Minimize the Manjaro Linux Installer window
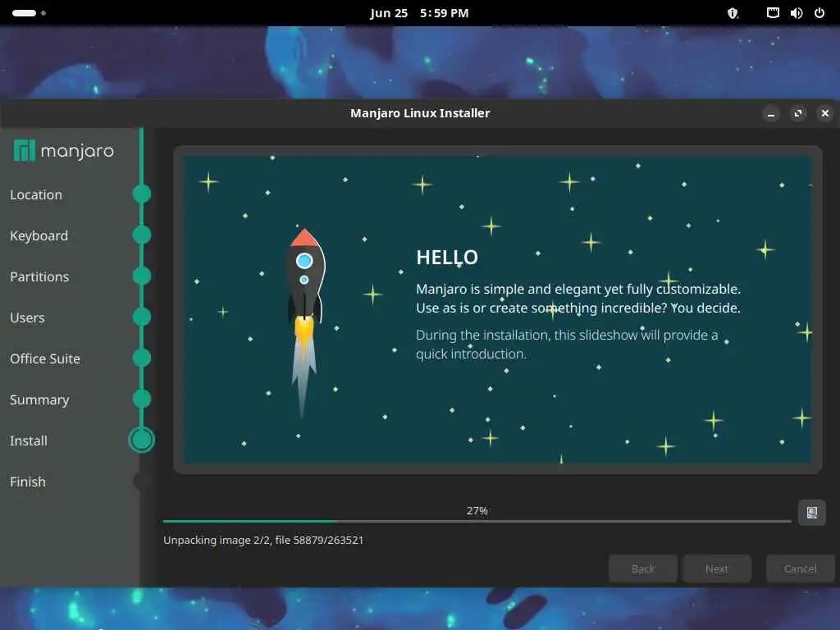The image size is (840, 630). coord(771,113)
